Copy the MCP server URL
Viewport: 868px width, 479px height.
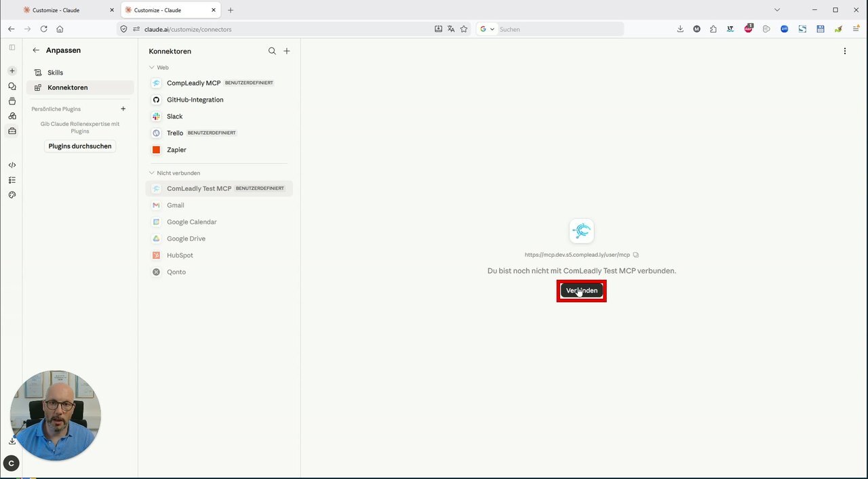(635, 255)
